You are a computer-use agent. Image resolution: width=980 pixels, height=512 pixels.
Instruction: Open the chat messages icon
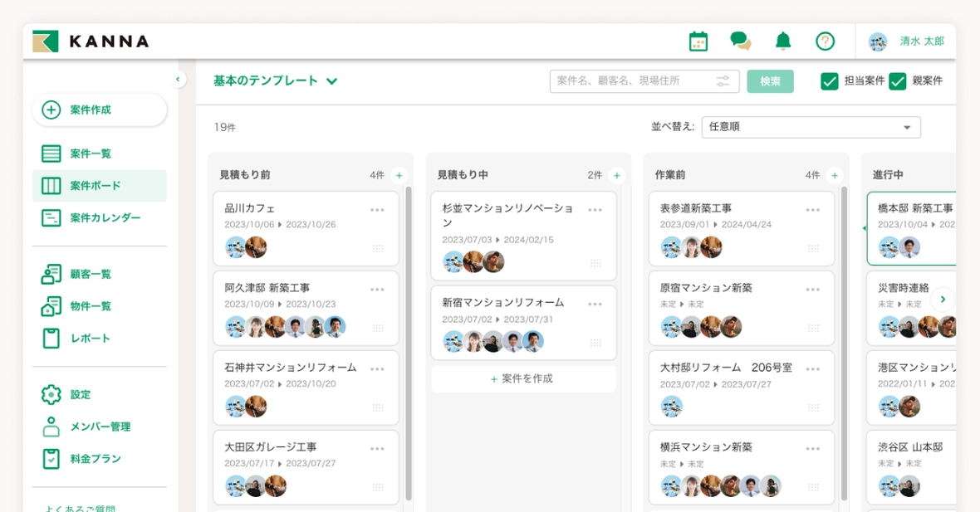[741, 41]
